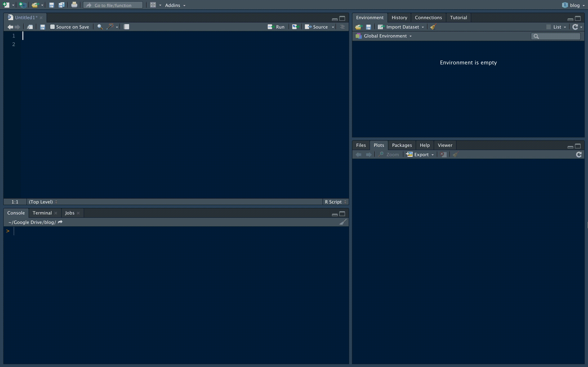
Task: Click the Save script icon in toolbar
Action: pyautogui.click(x=51, y=5)
